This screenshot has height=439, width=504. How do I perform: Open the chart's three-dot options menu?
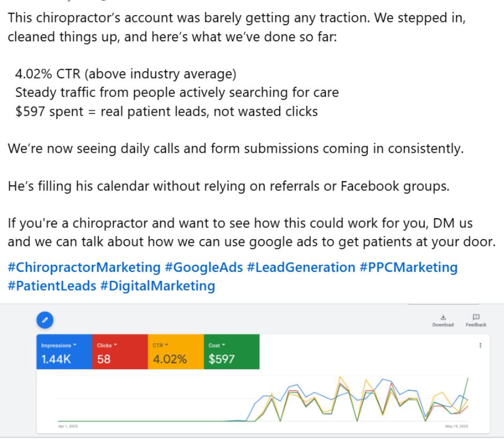click(481, 346)
